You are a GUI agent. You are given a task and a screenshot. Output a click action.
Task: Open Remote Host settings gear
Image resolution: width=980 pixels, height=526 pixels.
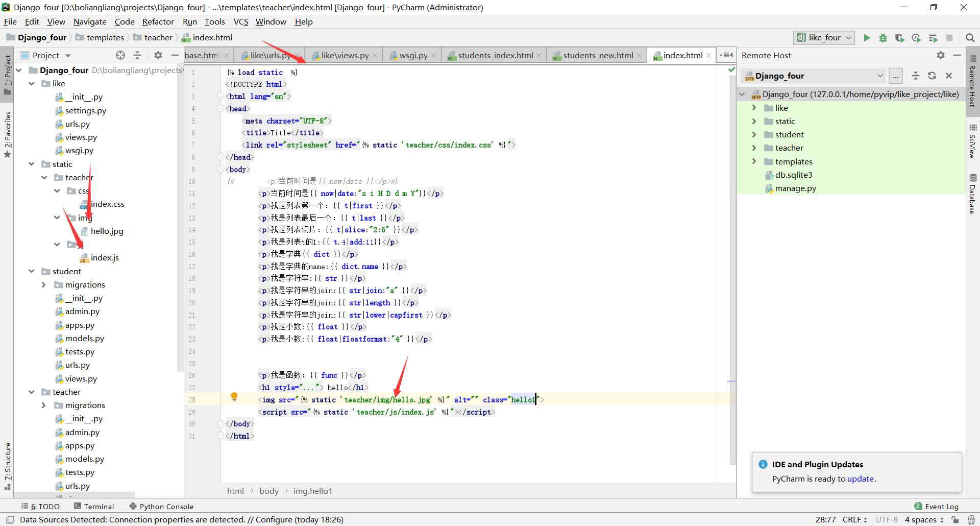pyautogui.click(x=941, y=55)
